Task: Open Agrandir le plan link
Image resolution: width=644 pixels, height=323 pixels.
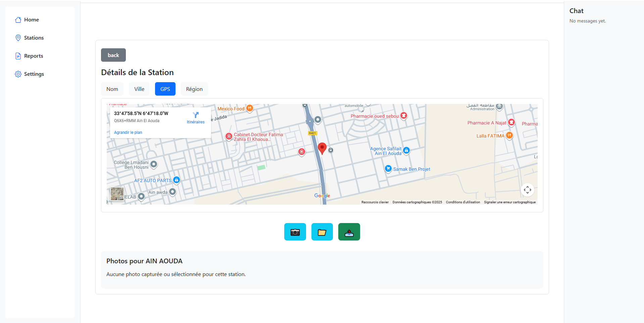Action: pyautogui.click(x=128, y=132)
